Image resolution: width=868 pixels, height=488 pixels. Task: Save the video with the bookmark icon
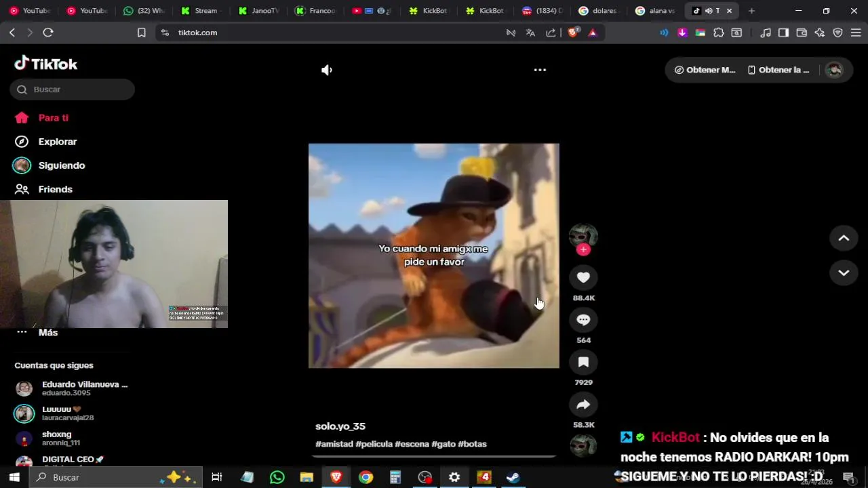click(x=583, y=363)
